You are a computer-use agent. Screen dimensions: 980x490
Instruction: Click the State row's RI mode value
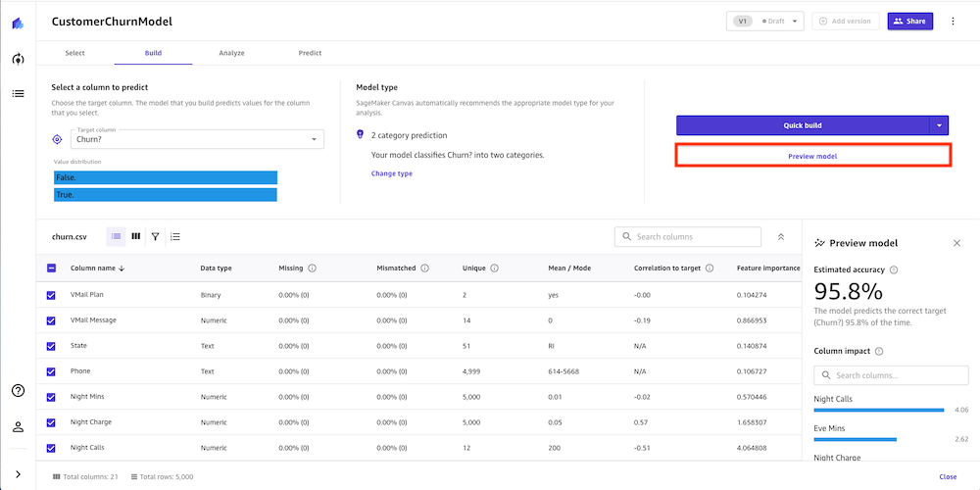click(551, 346)
